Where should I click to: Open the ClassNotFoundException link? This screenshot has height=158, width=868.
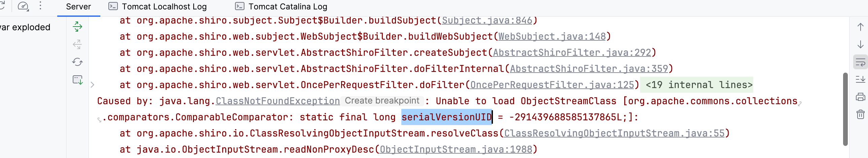277,101
